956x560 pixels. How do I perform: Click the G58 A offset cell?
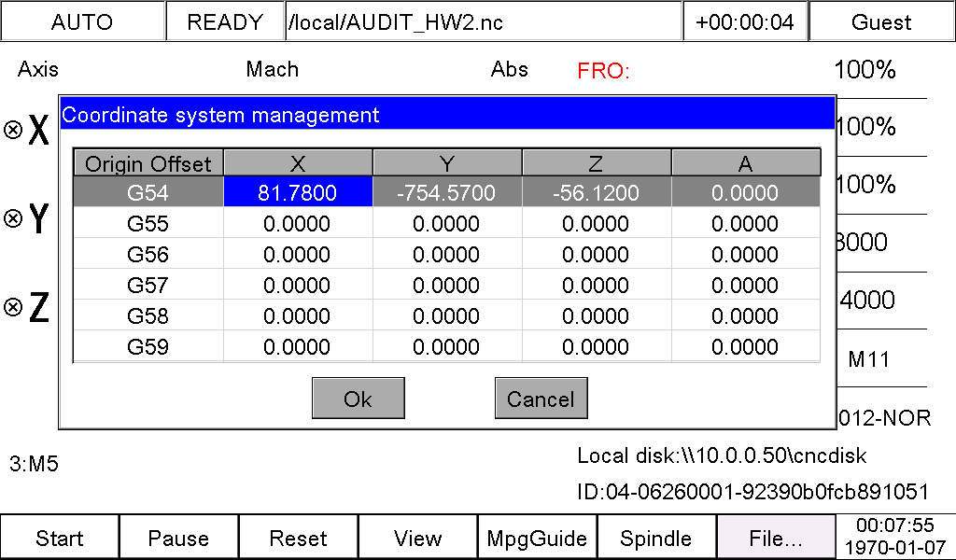click(x=745, y=315)
